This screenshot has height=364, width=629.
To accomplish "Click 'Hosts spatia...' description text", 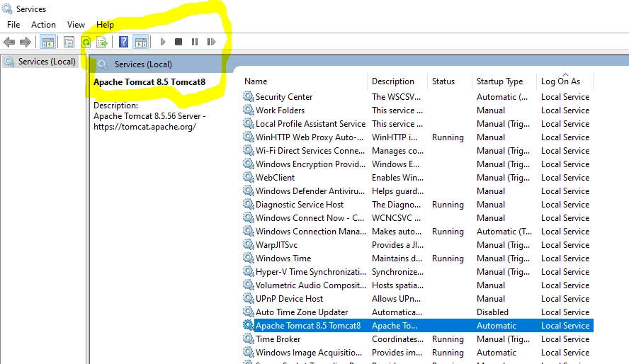I will click(397, 285).
